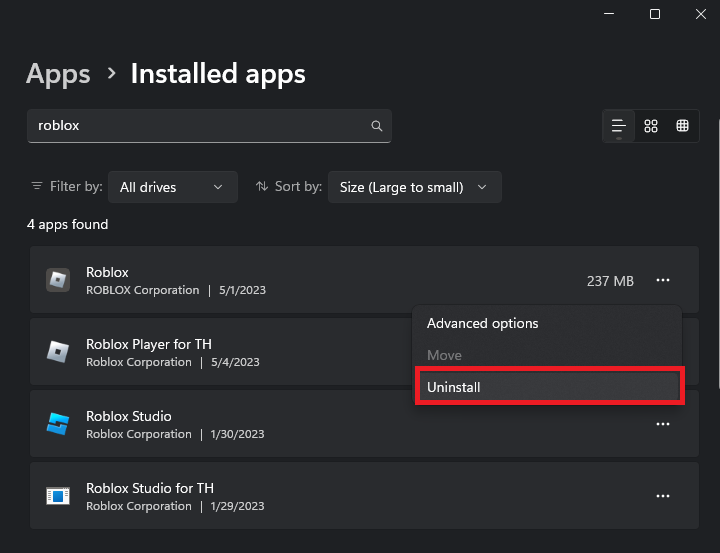Go back to Apps breadcrumb
Screen dimensions: 720x553
(x=58, y=74)
